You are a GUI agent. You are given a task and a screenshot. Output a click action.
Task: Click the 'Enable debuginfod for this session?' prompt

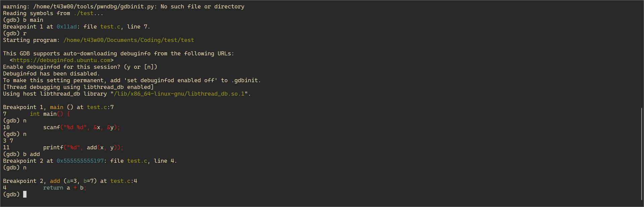click(61, 67)
